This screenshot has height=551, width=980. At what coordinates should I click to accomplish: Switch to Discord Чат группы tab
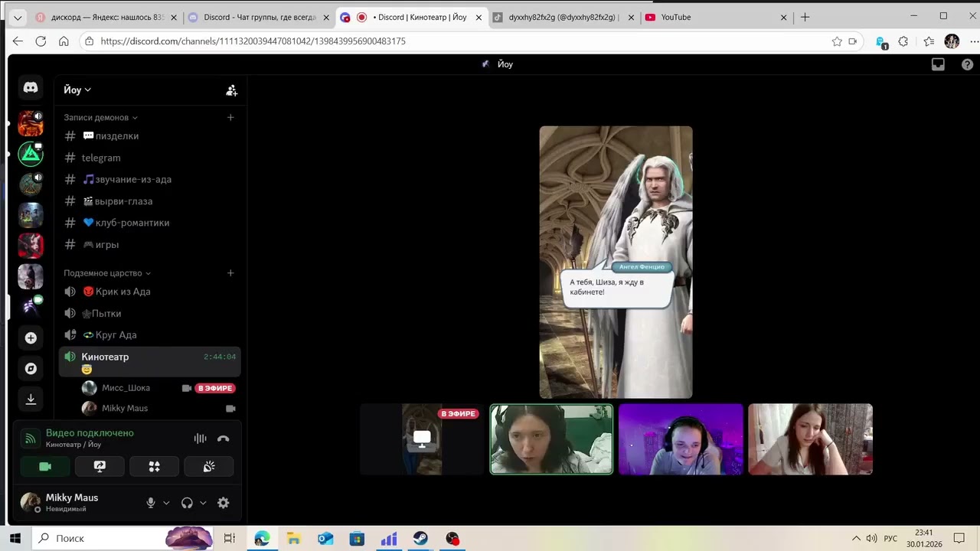point(259,17)
